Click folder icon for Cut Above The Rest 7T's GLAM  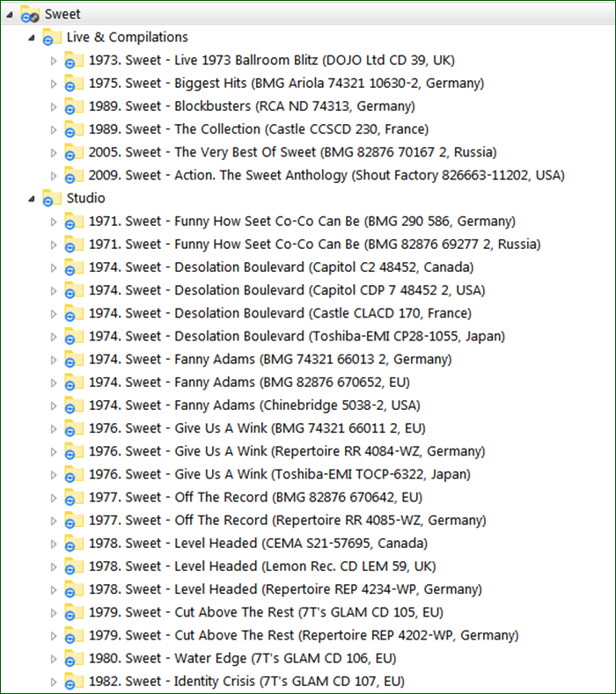(x=74, y=612)
